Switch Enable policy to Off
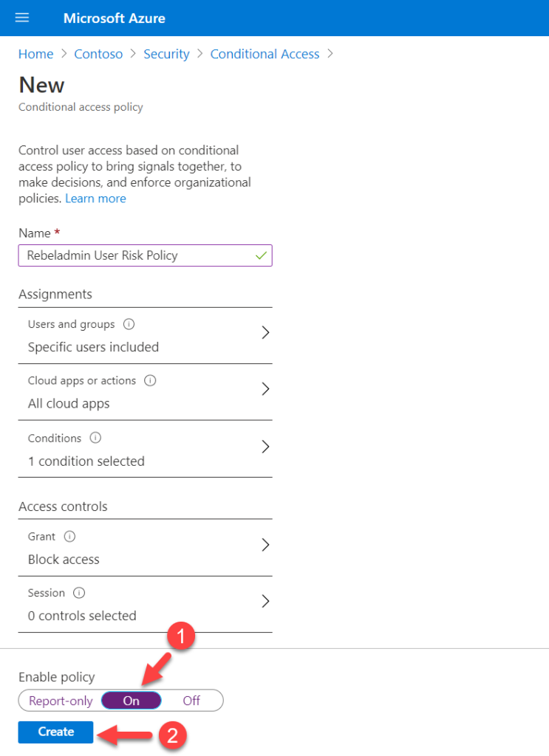 click(x=191, y=700)
